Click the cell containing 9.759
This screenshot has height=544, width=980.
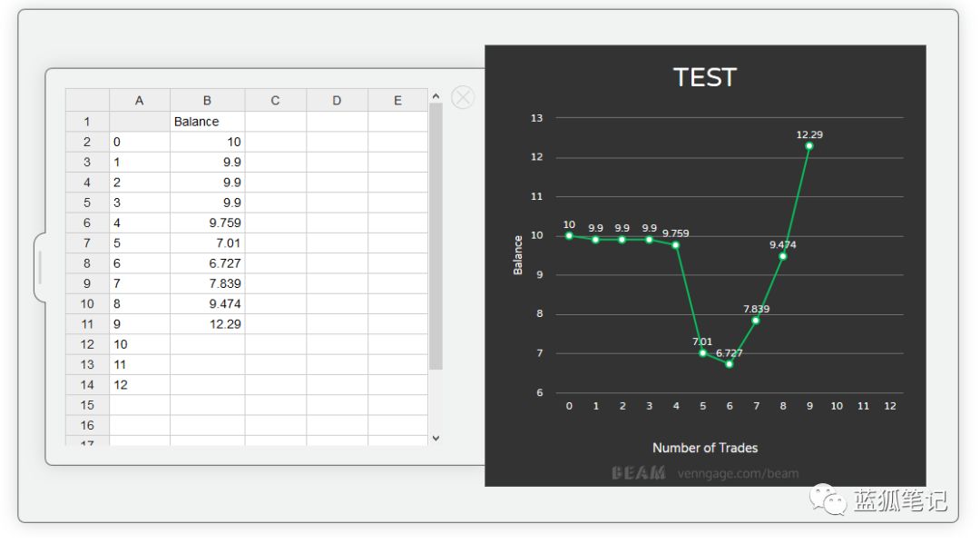click(x=207, y=223)
